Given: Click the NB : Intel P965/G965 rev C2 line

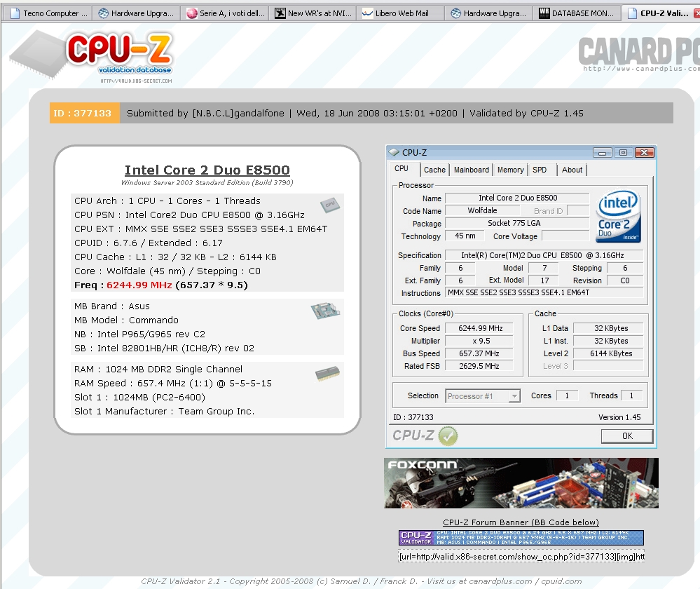Looking at the screenshot, I should point(139,334).
